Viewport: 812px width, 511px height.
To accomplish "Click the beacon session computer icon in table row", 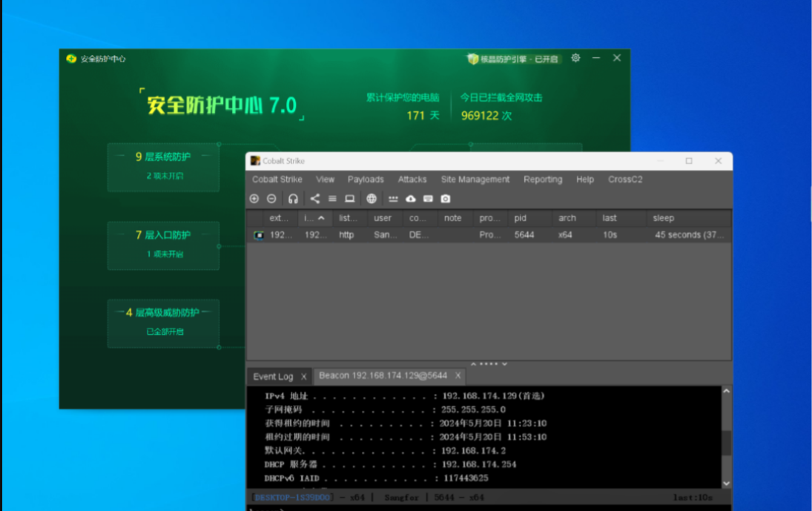I will click(258, 235).
